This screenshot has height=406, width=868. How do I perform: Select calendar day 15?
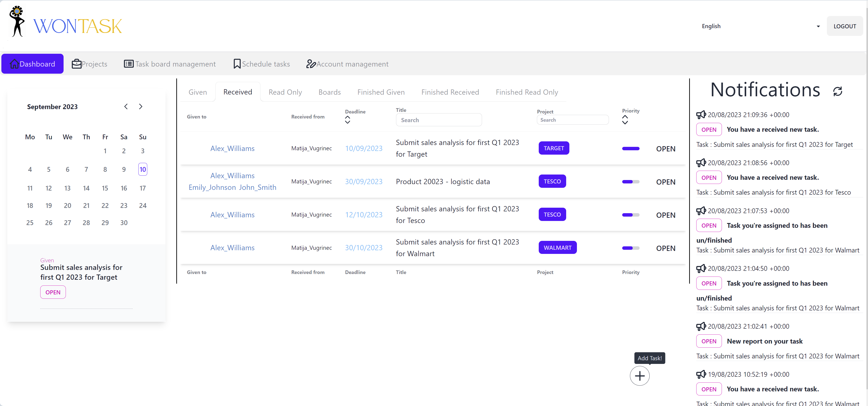105,188
